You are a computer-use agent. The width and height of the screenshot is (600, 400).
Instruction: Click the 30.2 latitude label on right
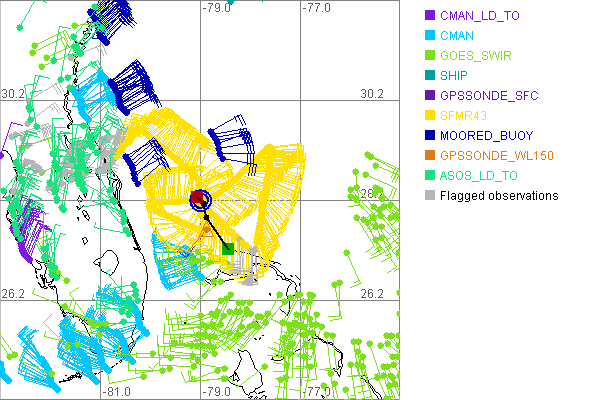click(x=371, y=93)
